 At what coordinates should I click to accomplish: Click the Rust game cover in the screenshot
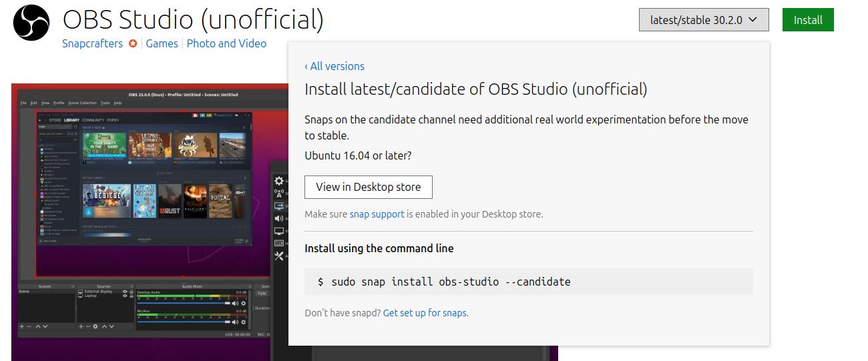pos(169,202)
